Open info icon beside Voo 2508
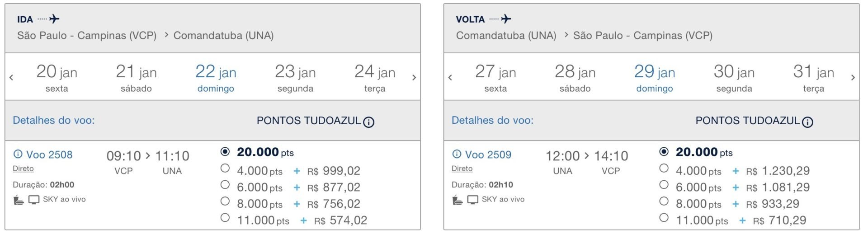 [x=18, y=154]
